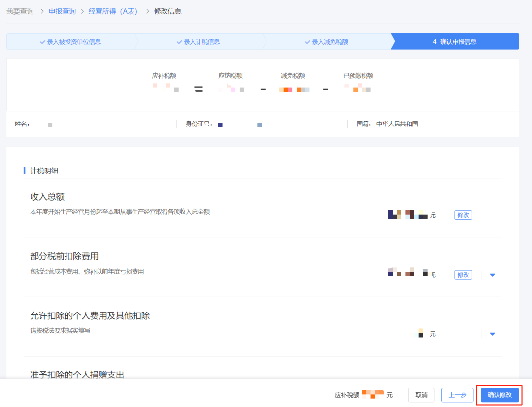This screenshot has width=532, height=407.
Task: Click the 上一步 button to go back
Action: click(457, 395)
